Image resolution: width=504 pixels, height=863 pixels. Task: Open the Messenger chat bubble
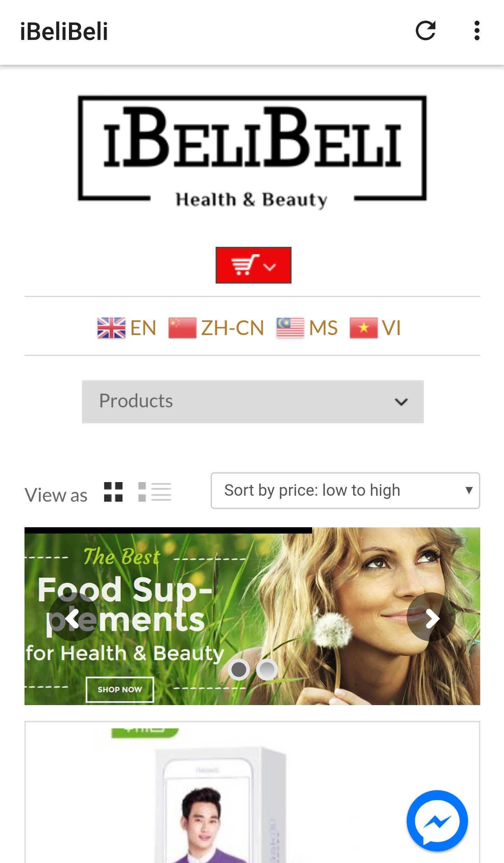pyautogui.click(x=437, y=821)
